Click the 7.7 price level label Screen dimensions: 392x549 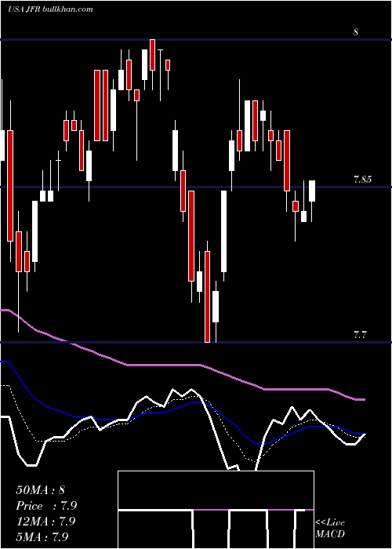[x=360, y=335]
